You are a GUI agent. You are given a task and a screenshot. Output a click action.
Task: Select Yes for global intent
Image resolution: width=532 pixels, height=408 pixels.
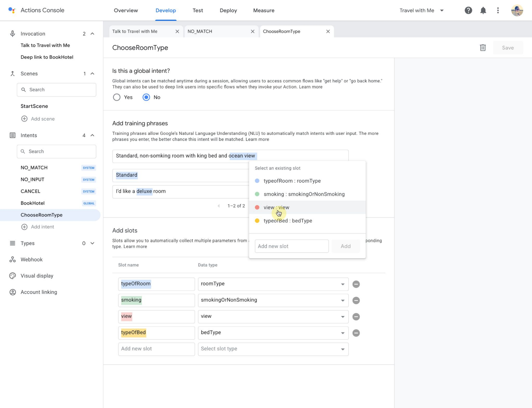[x=117, y=97]
